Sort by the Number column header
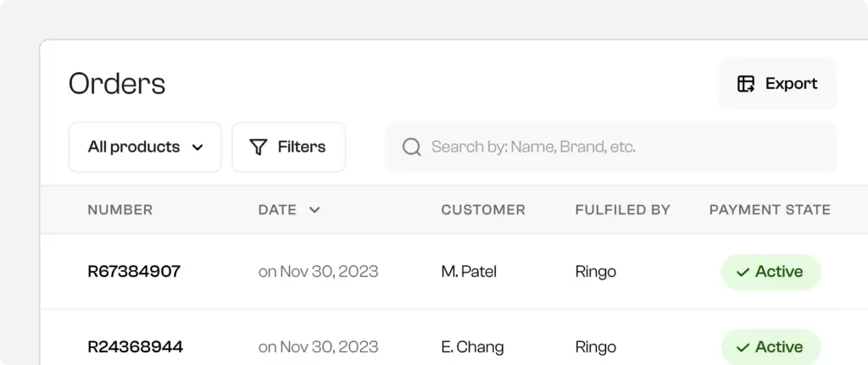The height and width of the screenshot is (365, 868). point(120,210)
